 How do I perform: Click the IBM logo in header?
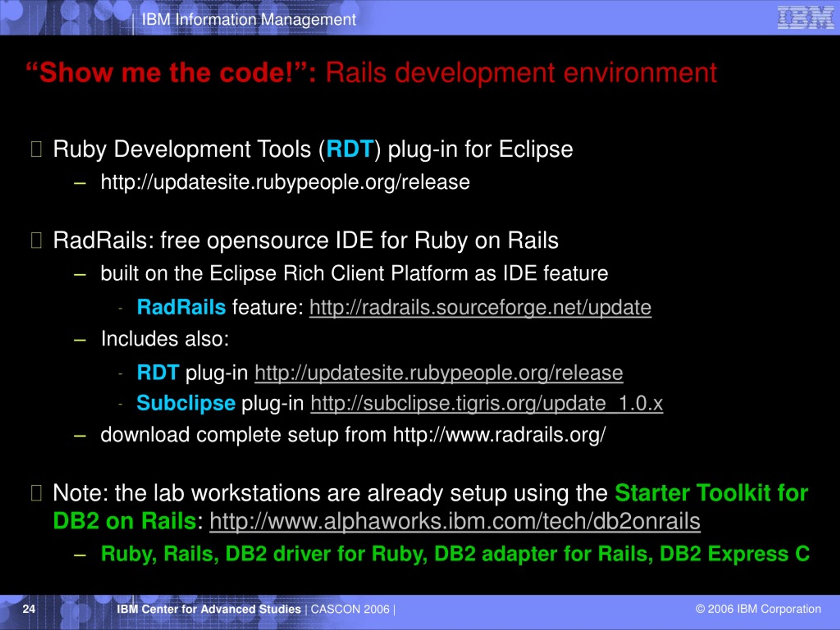(x=806, y=17)
